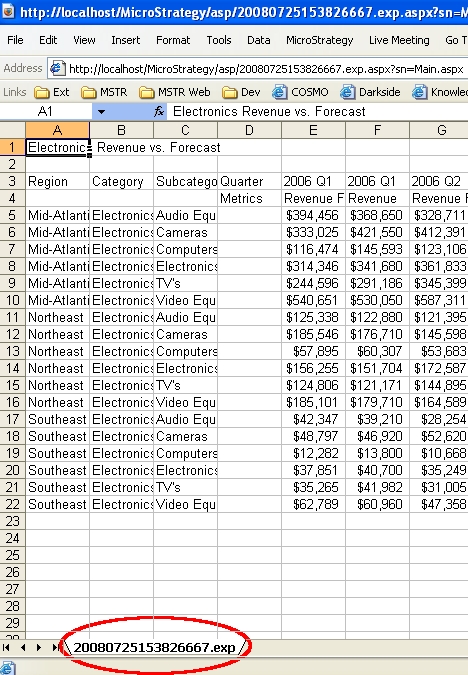
Task: Expand the Name Box dropdown arrow
Action: [101, 112]
